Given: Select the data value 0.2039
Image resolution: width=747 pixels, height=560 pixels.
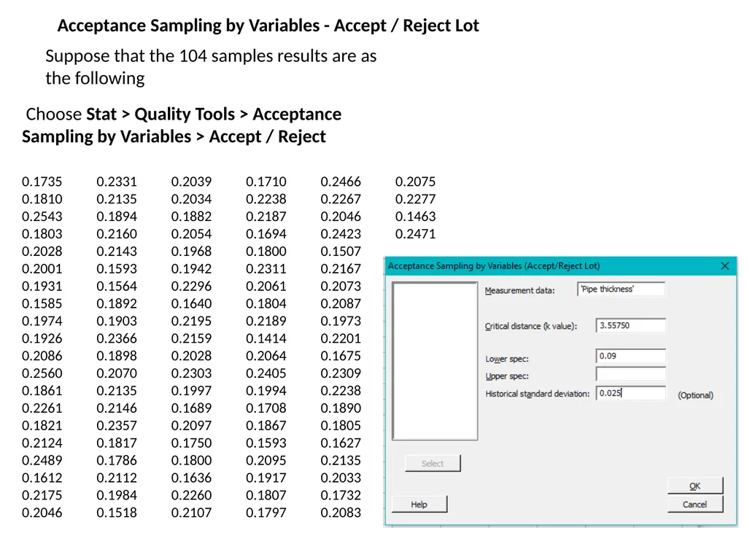Looking at the screenshot, I should [192, 182].
